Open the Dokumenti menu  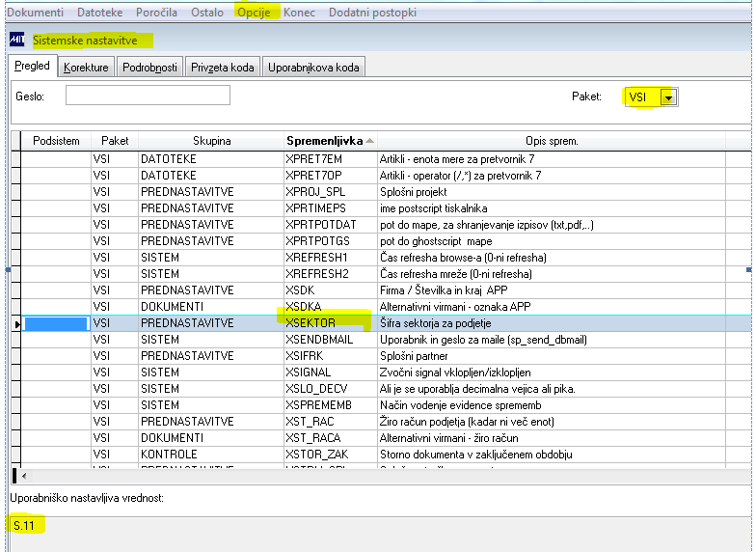click(36, 12)
